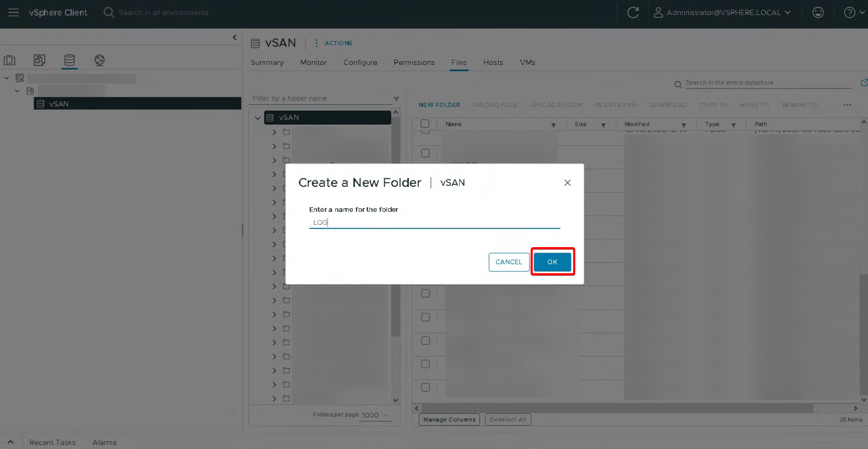The width and height of the screenshot is (868, 449).
Task: Open the hamburger navigation menu
Action: point(13,12)
